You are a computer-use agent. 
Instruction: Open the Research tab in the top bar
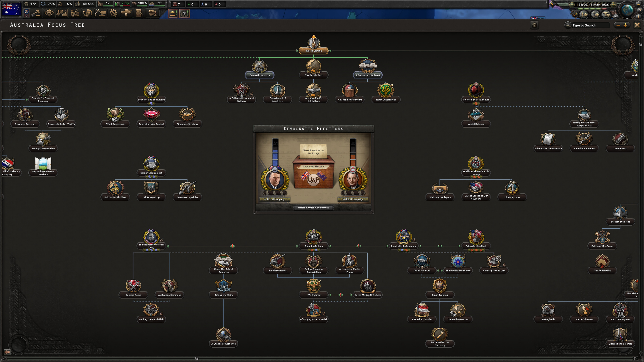[x=62, y=13]
